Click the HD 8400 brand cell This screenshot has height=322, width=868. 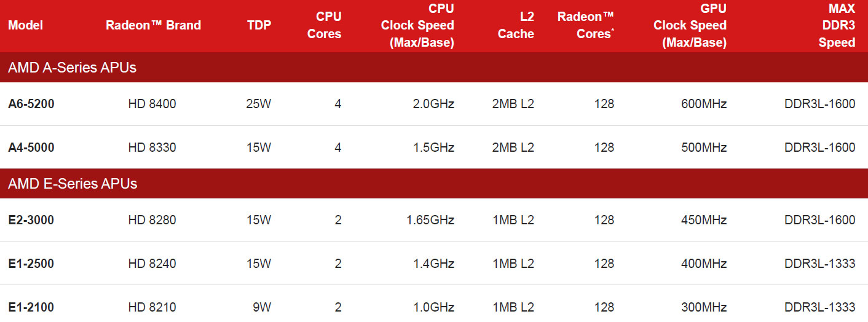[x=152, y=104]
